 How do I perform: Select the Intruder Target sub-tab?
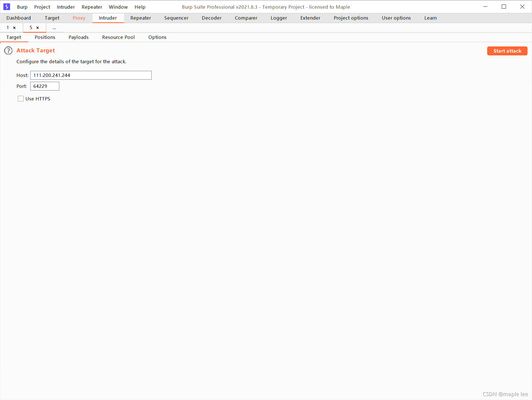pos(14,37)
